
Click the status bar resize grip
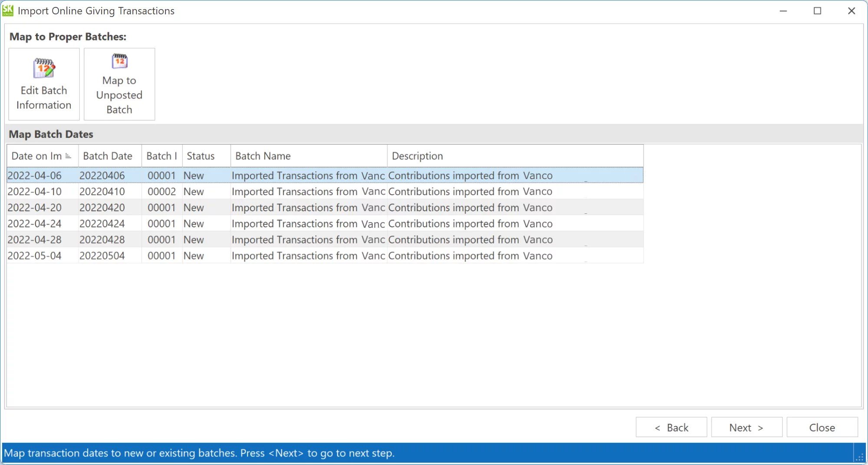pos(859,457)
